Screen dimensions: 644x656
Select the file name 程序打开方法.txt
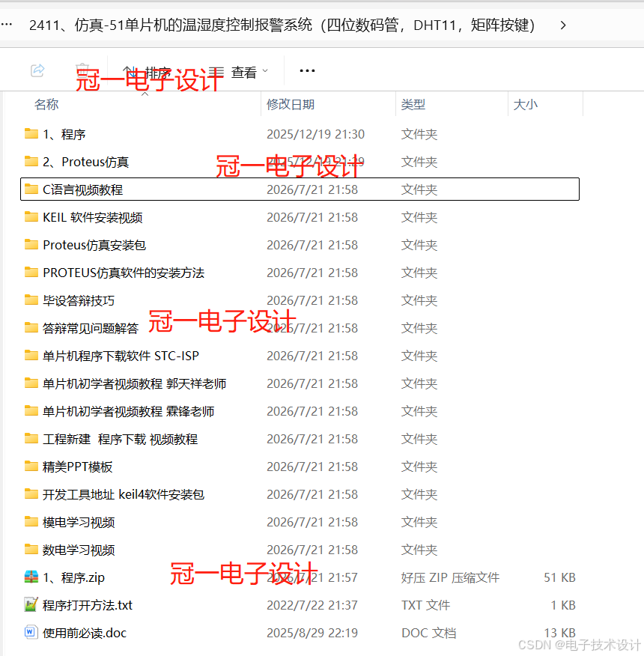coord(88,605)
